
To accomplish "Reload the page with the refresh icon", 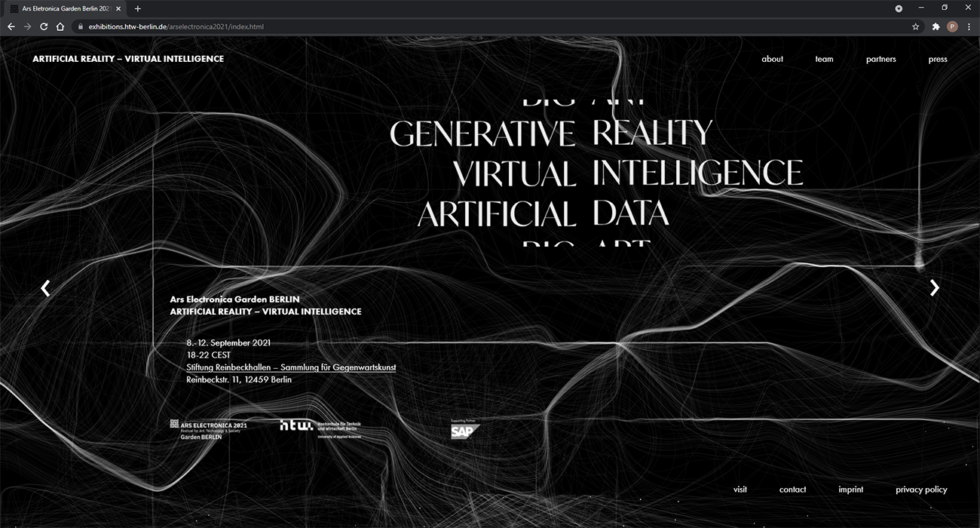I will 44,26.
